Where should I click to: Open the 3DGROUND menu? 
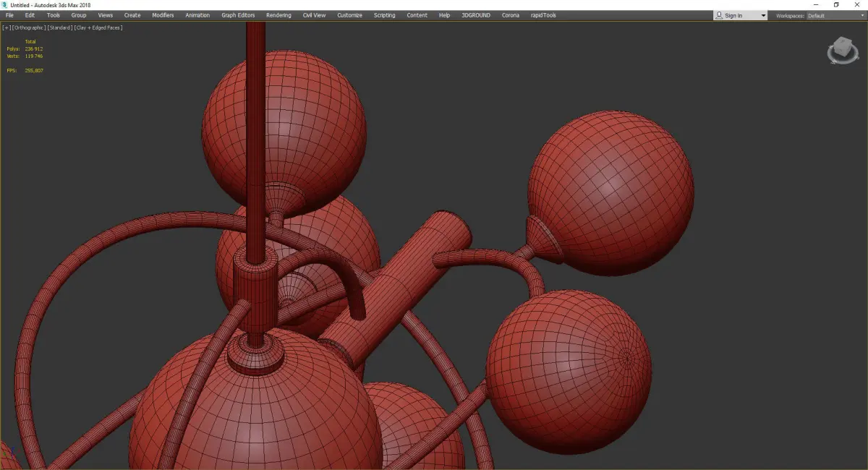[x=475, y=15]
